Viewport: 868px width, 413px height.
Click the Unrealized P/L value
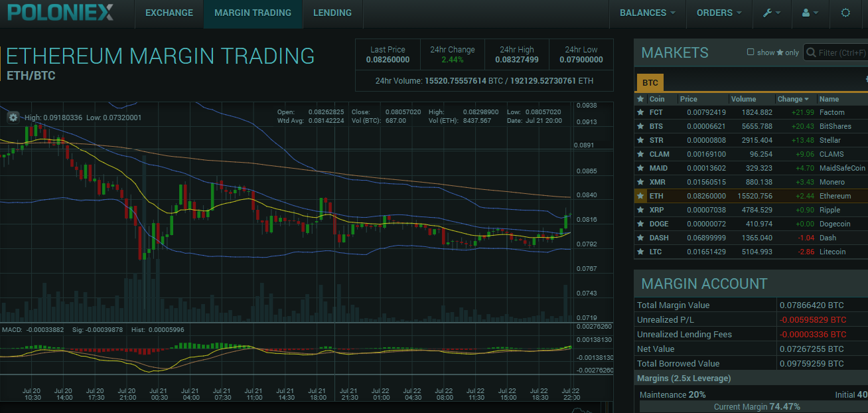(x=813, y=320)
